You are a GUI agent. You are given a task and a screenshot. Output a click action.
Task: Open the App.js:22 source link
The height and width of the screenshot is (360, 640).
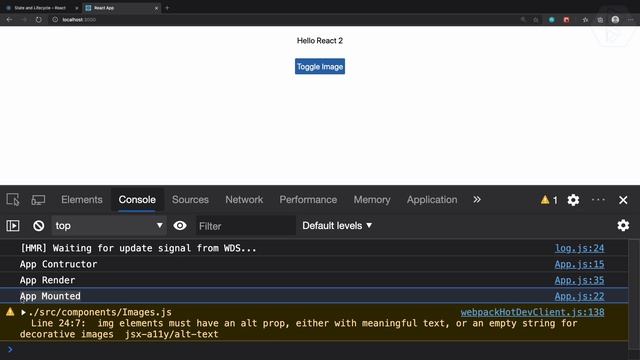(x=579, y=296)
